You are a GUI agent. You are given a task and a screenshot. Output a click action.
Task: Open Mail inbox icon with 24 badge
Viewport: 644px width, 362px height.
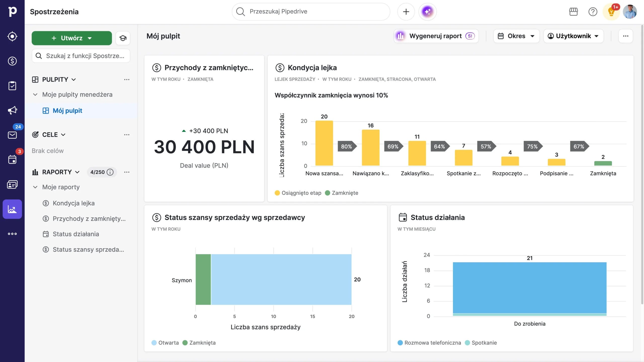pyautogui.click(x=12, y=135)
